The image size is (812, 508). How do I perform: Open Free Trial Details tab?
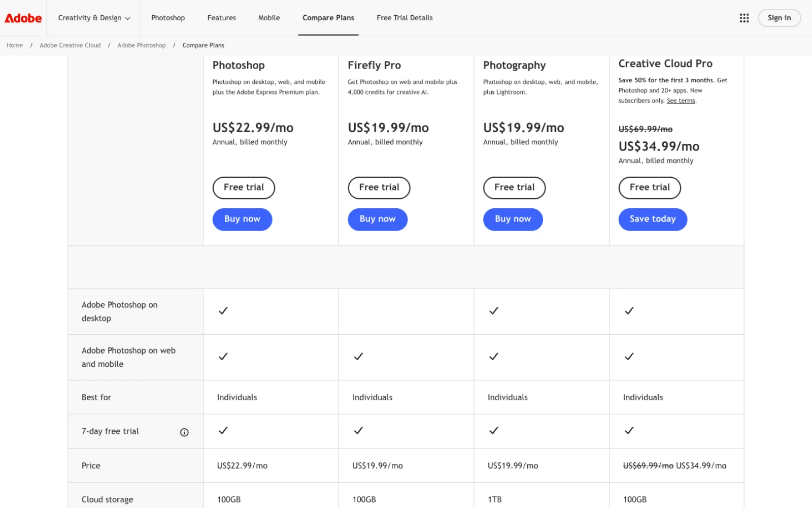[404, 18]
